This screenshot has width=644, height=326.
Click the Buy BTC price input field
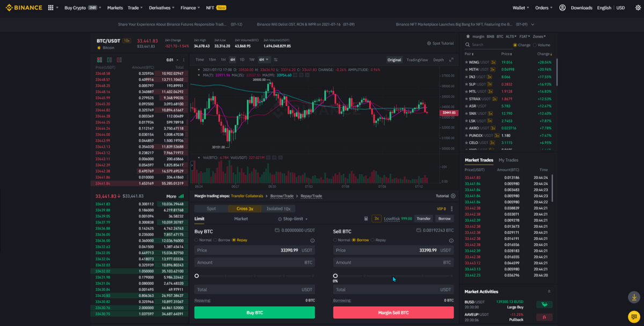[252, 250]
